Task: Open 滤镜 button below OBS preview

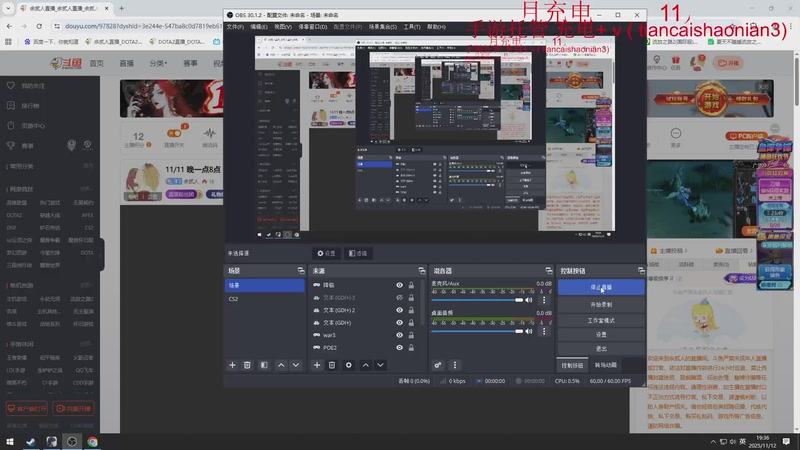Action: pos(358,254)
